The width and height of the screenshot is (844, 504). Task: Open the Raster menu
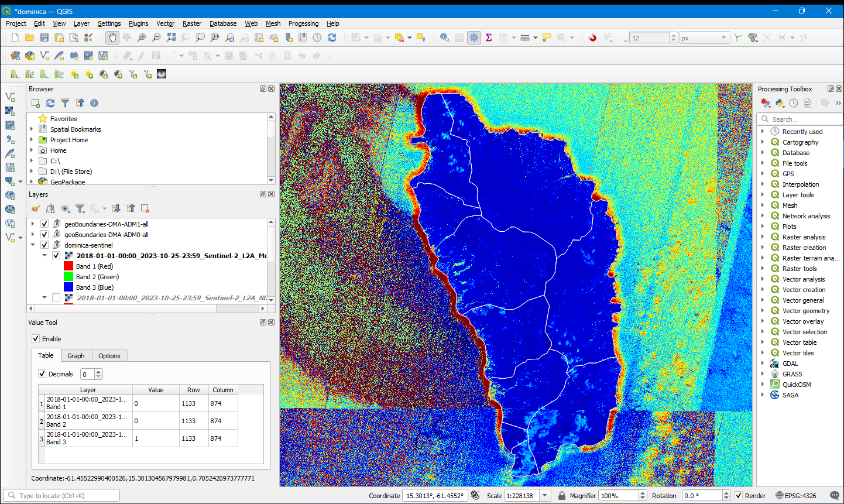[x=191, y=23]
